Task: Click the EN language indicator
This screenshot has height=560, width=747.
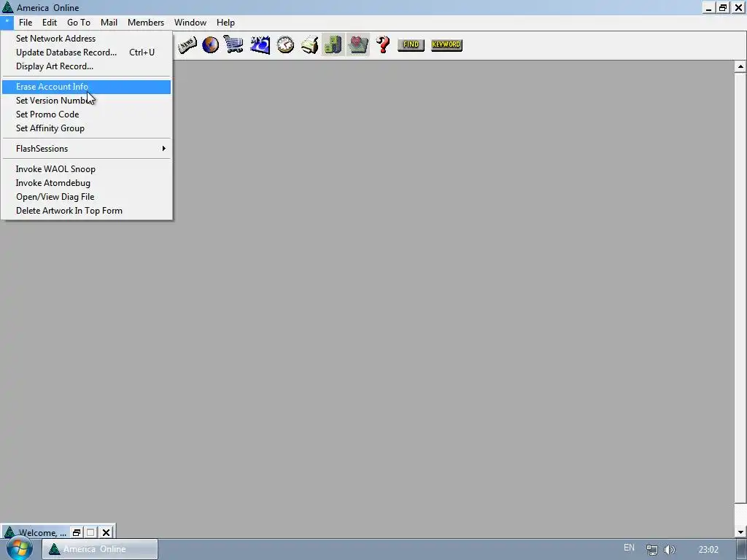Action: pyautogui.click(x=629, y=548)
